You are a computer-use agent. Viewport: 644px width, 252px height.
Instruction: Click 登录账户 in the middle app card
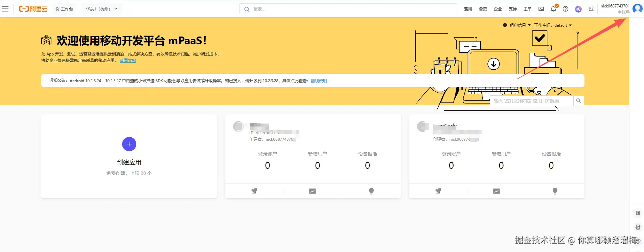click(268, 154)
